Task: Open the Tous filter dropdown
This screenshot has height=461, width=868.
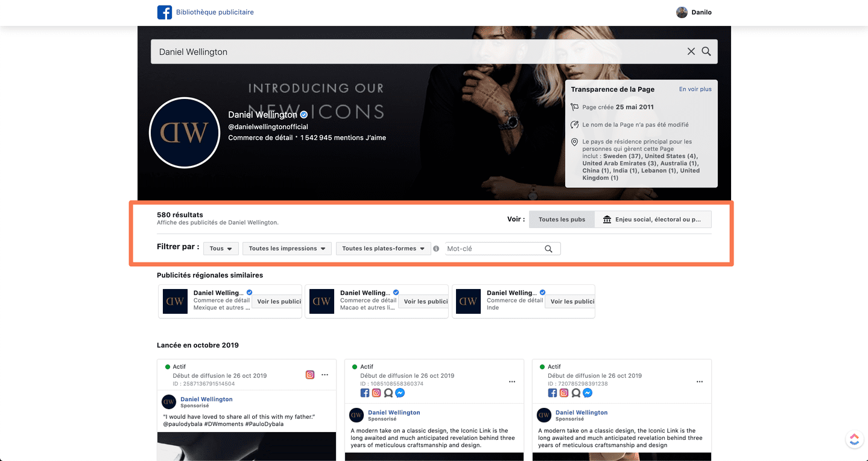Action: [x=221, y=249]
